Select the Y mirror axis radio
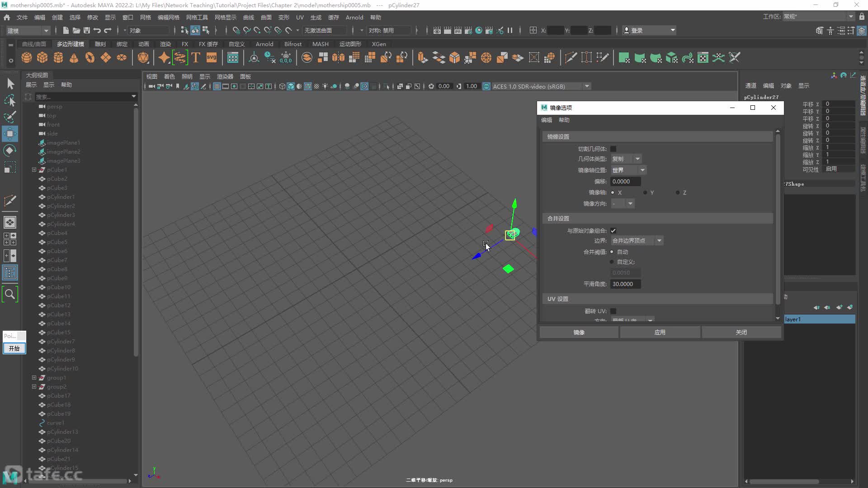The width and height of the screenshot is (868, 488). (645, 192)
